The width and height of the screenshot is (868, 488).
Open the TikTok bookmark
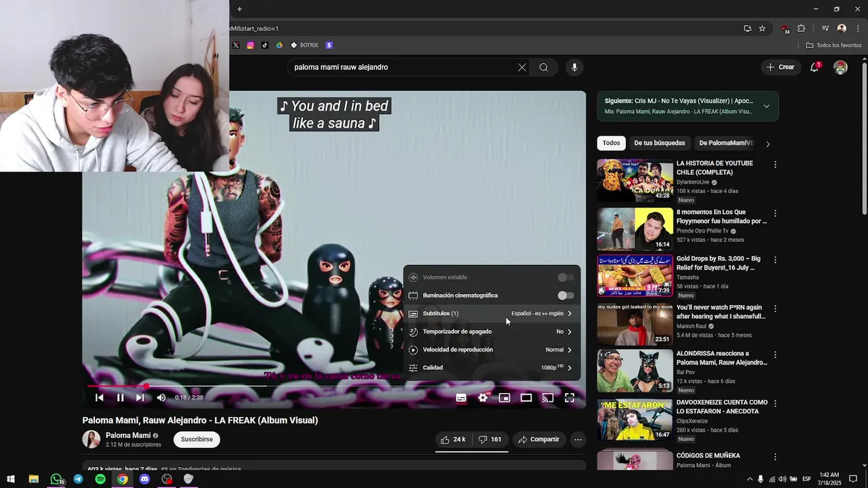[264, 45]
